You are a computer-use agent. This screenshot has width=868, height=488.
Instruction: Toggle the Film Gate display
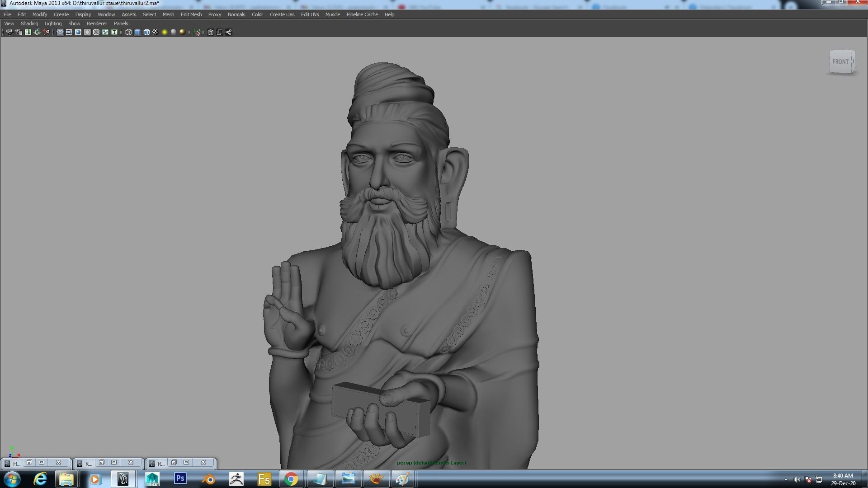click(x=69, y=32)
